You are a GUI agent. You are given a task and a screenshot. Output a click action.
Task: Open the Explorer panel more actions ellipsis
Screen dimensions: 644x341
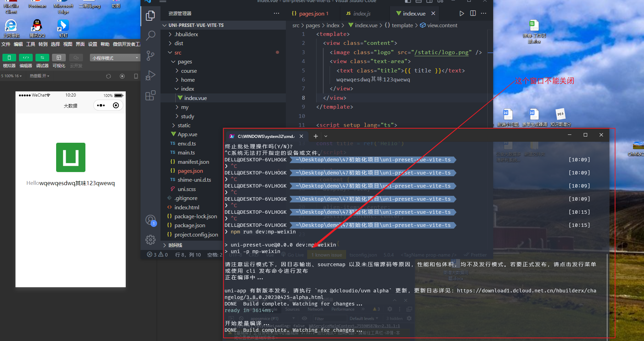coord(277,13)
